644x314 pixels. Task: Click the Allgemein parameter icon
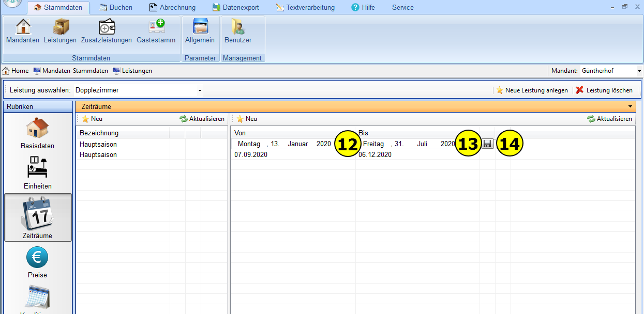click(200, 31)
